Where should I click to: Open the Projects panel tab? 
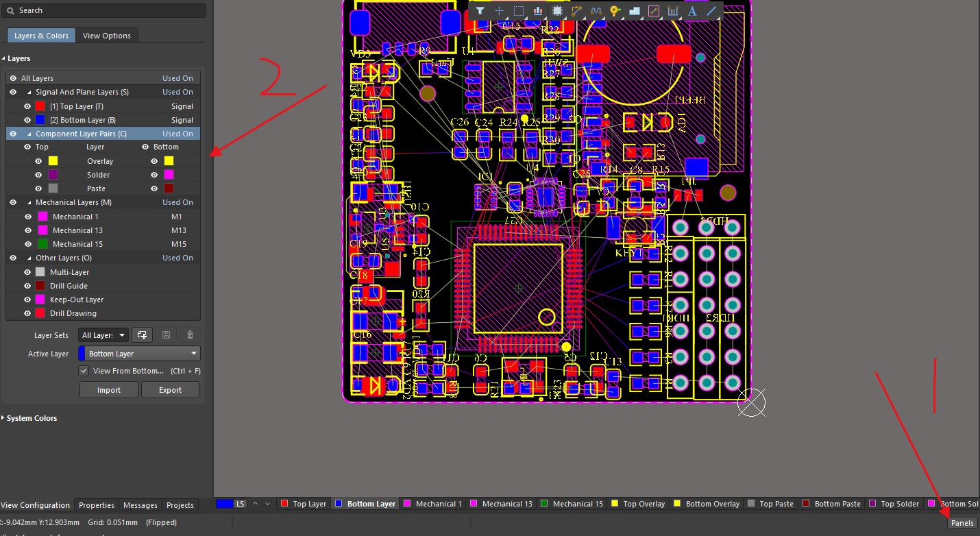[180, 505]
